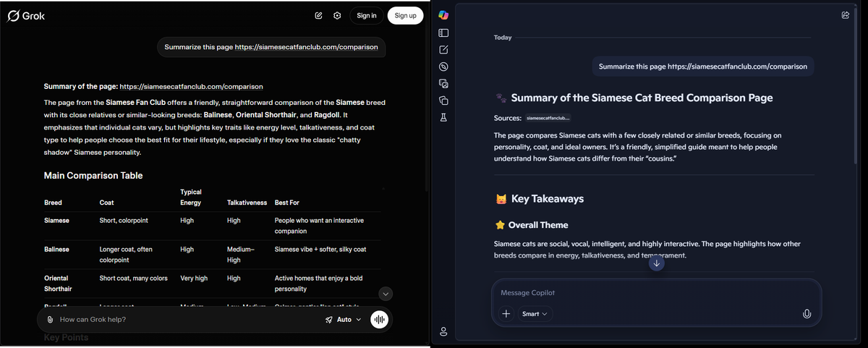Open Copilot account profile icon

point(444,331)
